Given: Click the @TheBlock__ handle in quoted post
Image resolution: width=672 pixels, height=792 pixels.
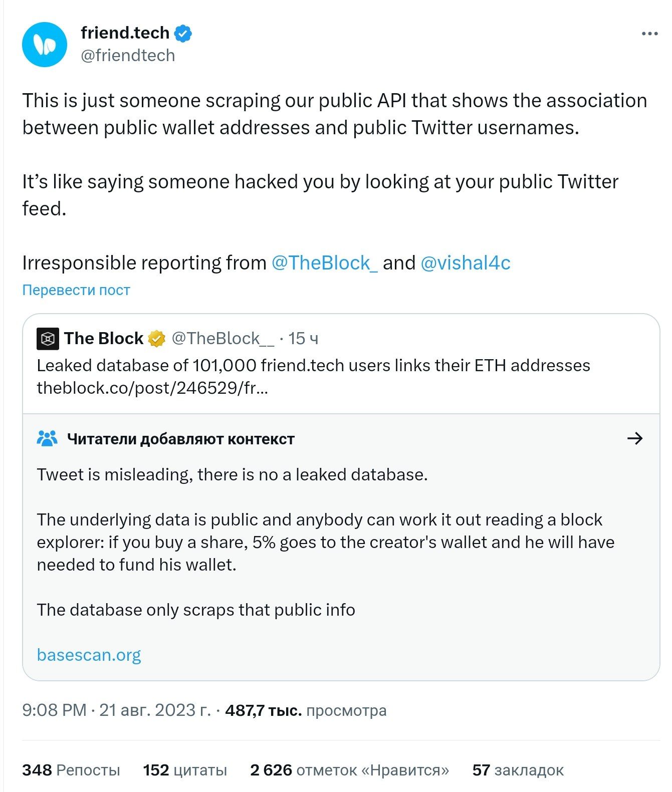Looking at the screenshot, I should 223,339.
